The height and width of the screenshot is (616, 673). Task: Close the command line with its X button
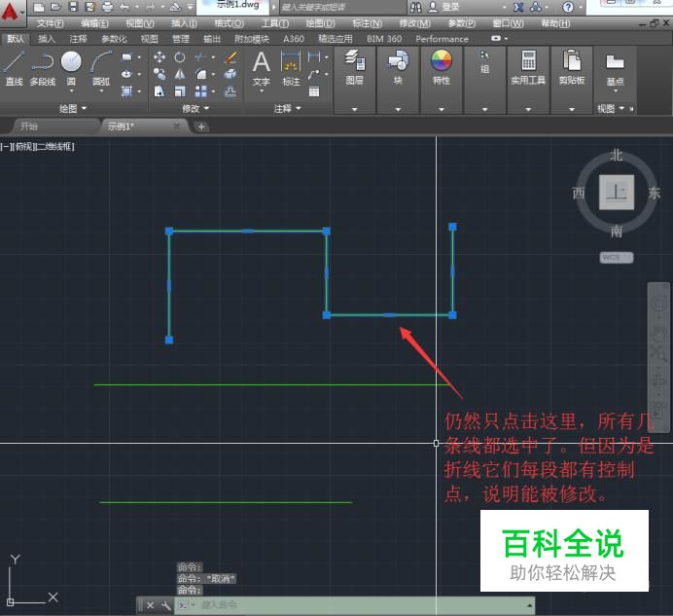tap(150, 605)
